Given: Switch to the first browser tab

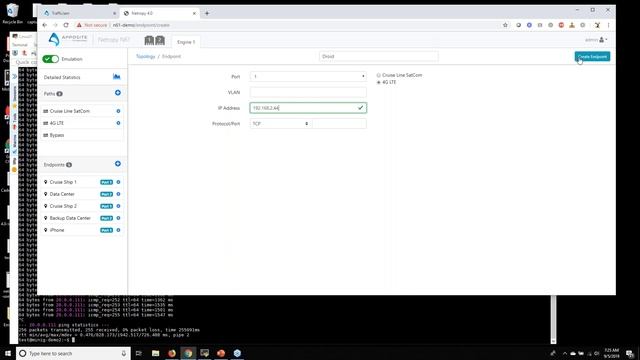Looking at the screenshot, I should (80, 13).
